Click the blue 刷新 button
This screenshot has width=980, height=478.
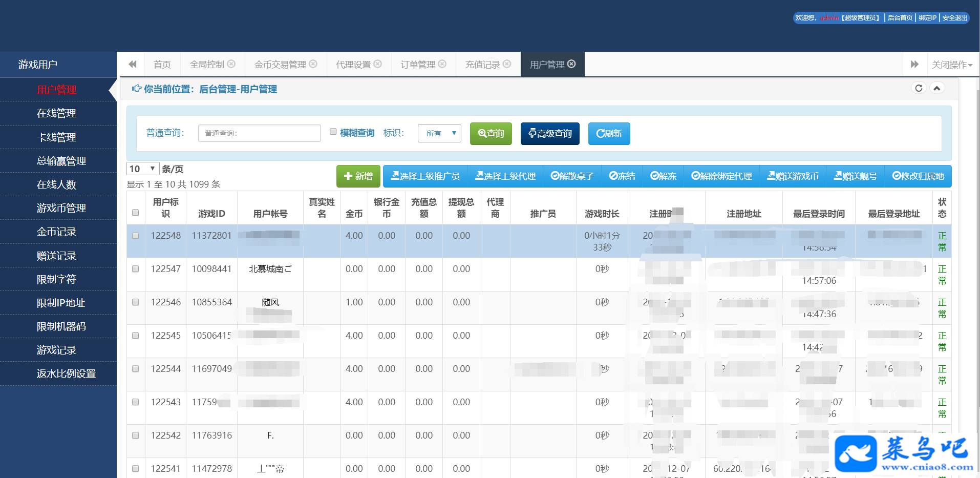point(609,134)
